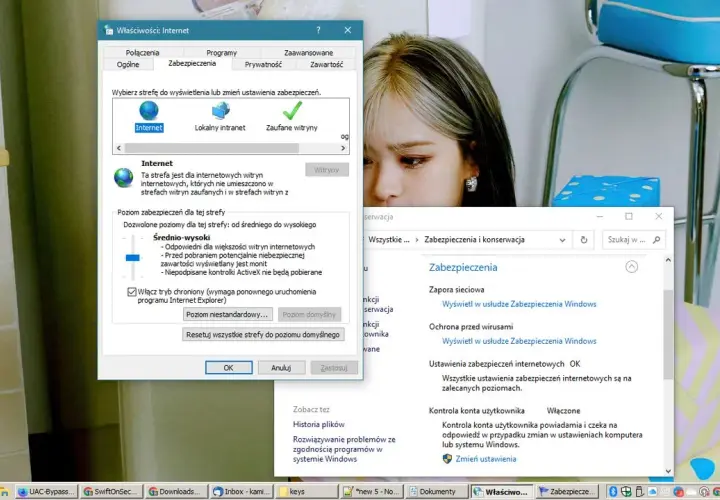Open the address bar history dropdown arrow

(562, 240)
